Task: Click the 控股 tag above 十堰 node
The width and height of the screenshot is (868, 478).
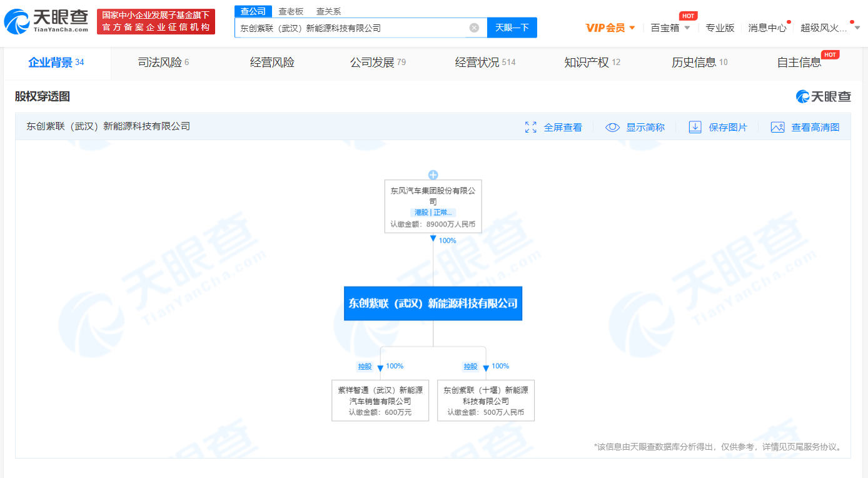Action: click(470, 367)
